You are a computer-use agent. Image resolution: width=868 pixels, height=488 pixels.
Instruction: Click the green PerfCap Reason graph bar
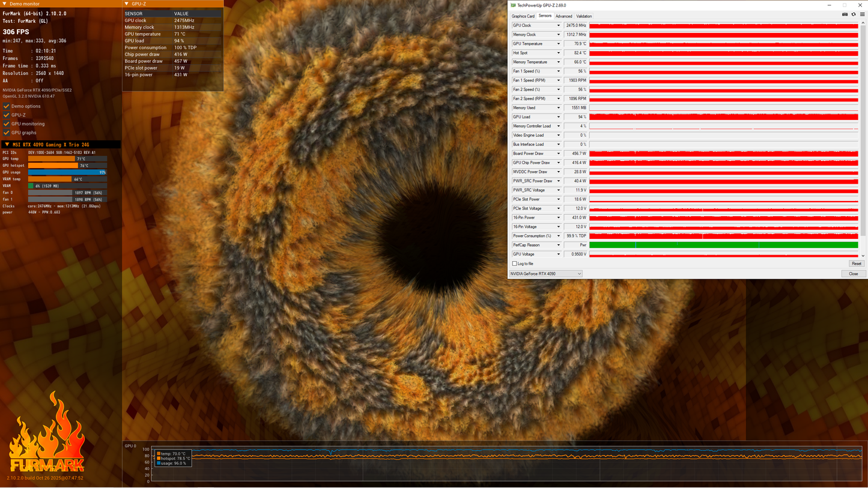724,245
